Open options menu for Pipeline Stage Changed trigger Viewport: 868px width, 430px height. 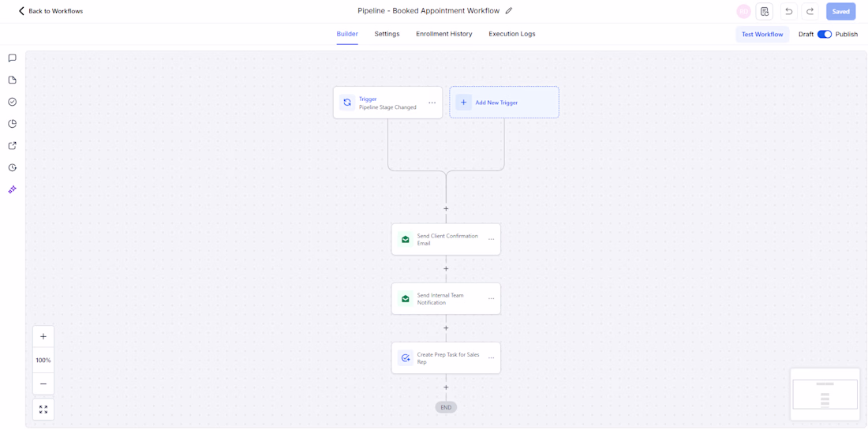pos(432,103)
